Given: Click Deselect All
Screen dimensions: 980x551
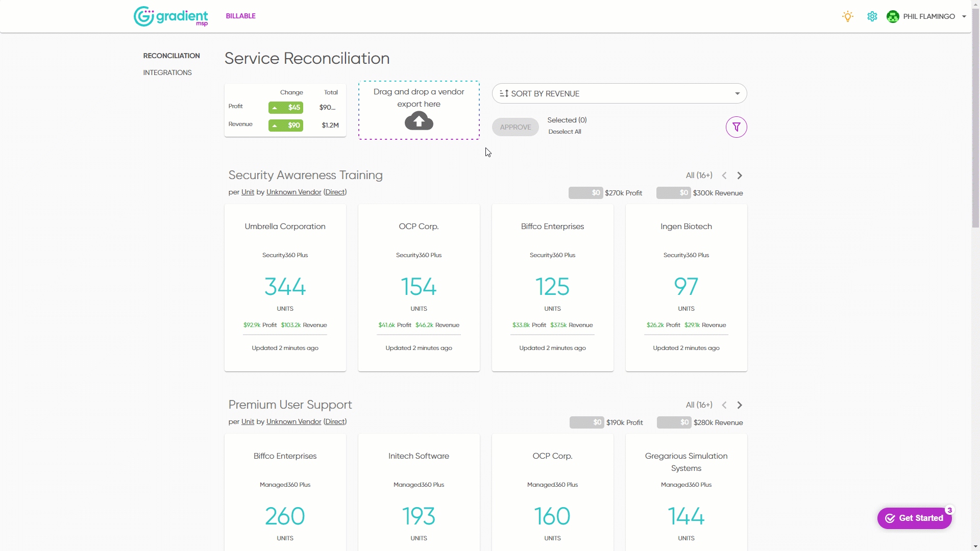Looking at the screenshot, I should click(x=565, y=132).
